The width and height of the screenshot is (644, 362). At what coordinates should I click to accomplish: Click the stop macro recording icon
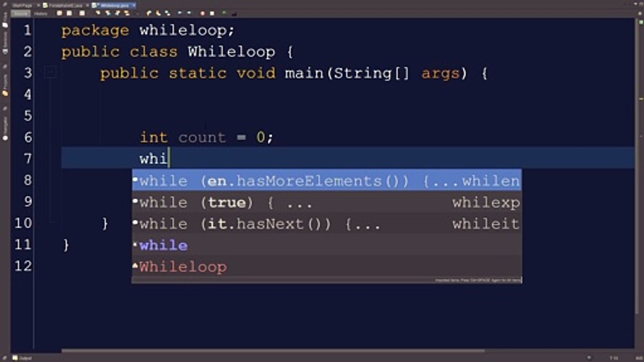click(212, 14)
